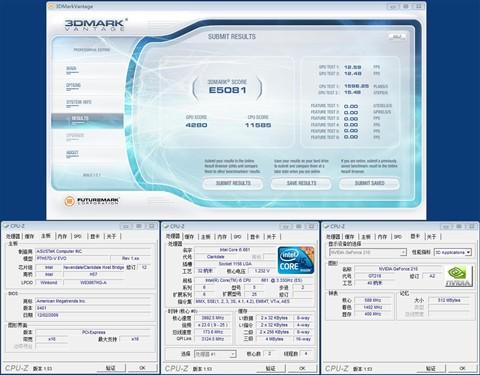Click the HELP button in 3DMark results

click(397, 37)
